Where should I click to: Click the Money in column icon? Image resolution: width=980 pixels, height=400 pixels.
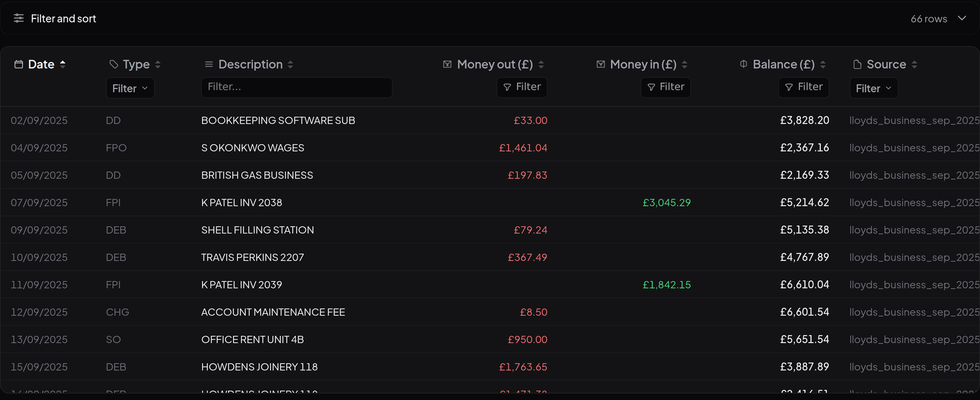(x=601, y=64)
